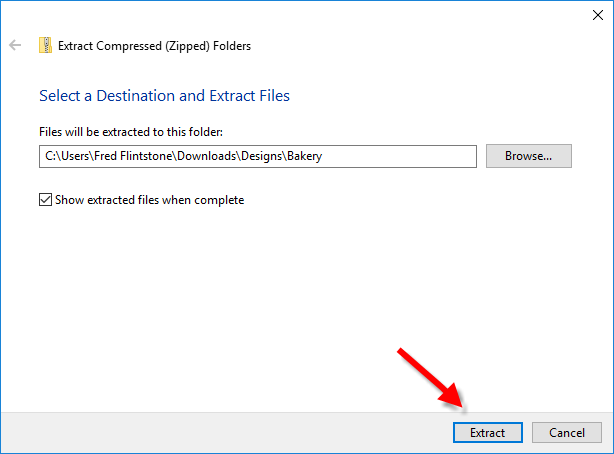
Task: Click the red arrow pointing to Extract
Action: (431, 380)
